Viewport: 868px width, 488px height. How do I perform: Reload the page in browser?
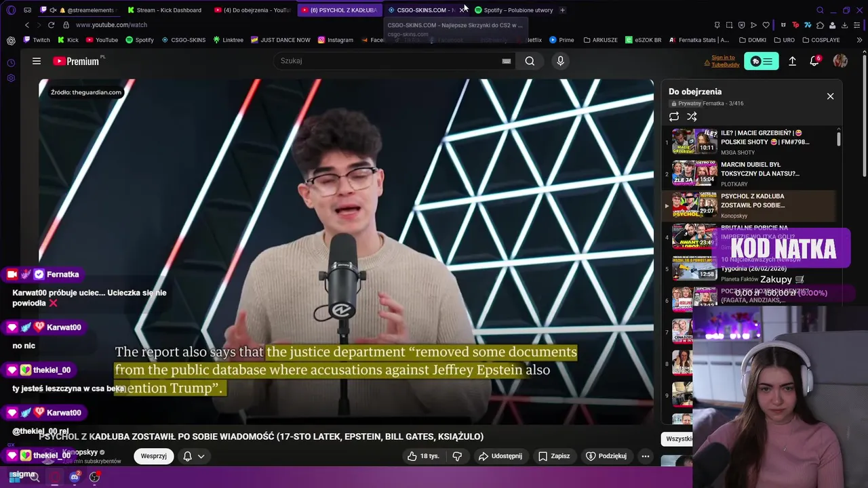(52, 25)
